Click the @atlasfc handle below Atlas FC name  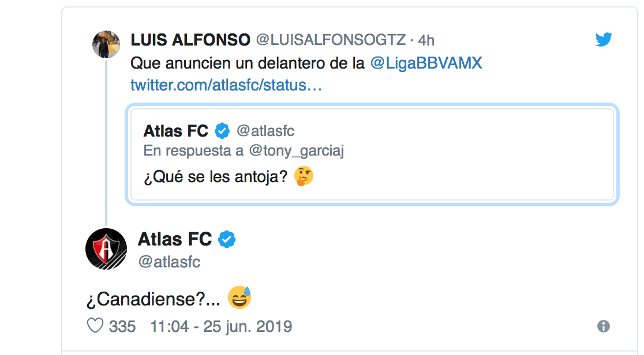click(169, 262)
